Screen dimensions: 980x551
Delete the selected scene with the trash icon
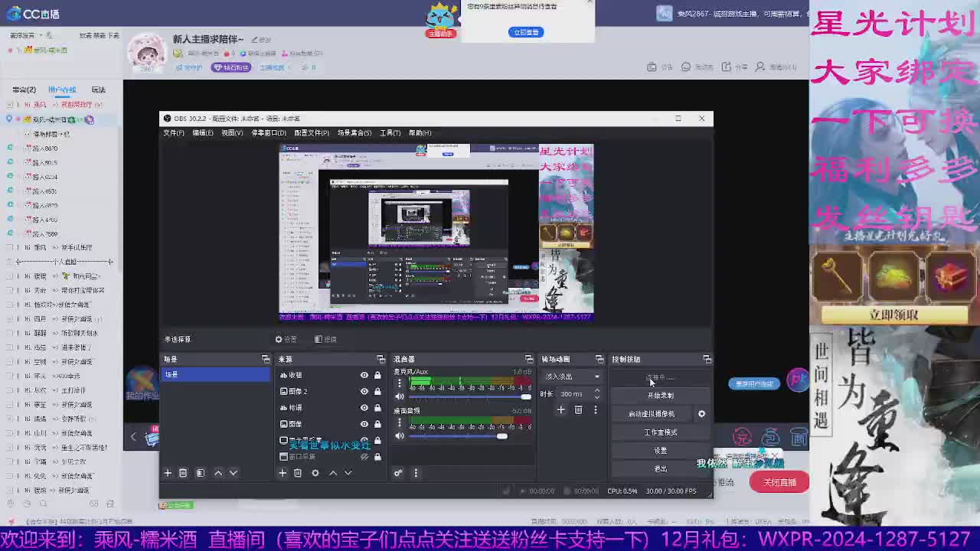coord(183,473)
